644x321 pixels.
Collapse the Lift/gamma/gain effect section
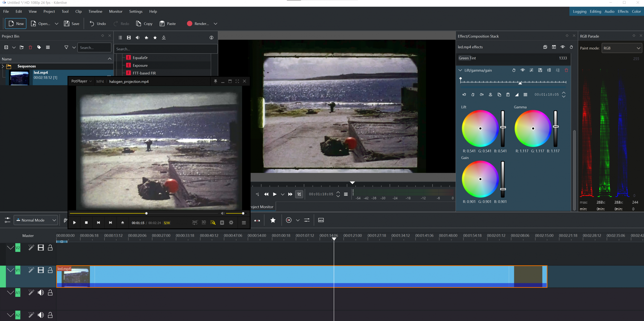[460, 70]
